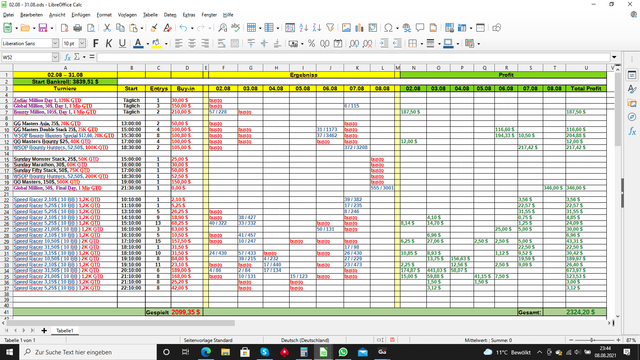Sort descending Z to A

click(x=316, y=28)
